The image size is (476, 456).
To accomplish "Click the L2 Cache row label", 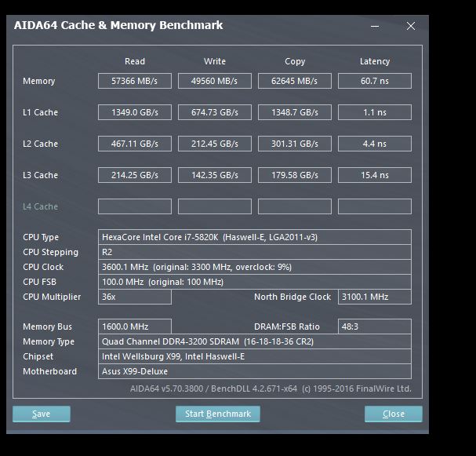I will (x=40, y=144).
